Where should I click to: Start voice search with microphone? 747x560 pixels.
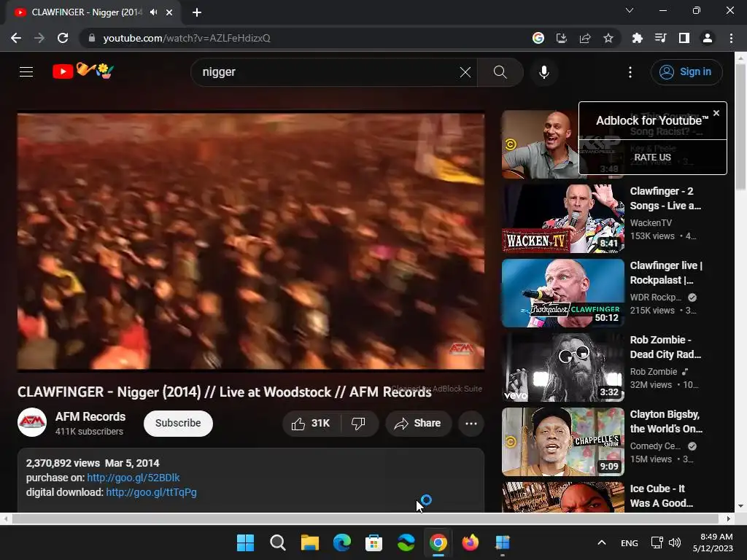tap(544, 72)
